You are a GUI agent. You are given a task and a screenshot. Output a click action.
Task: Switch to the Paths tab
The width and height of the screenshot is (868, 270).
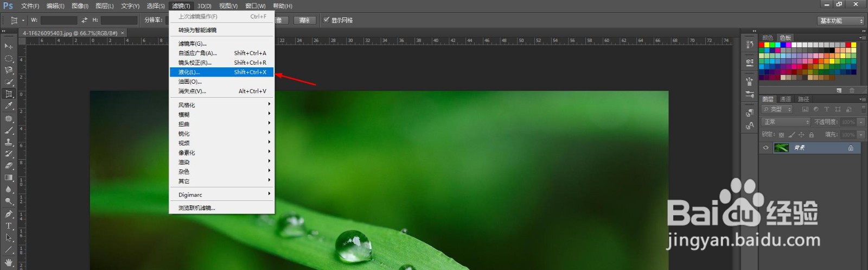tap(803, 99)
